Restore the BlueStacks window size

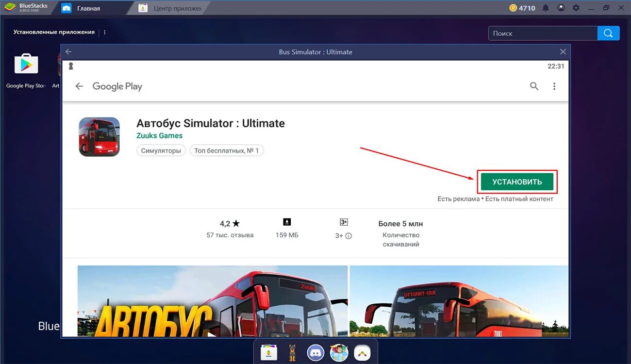606,8
